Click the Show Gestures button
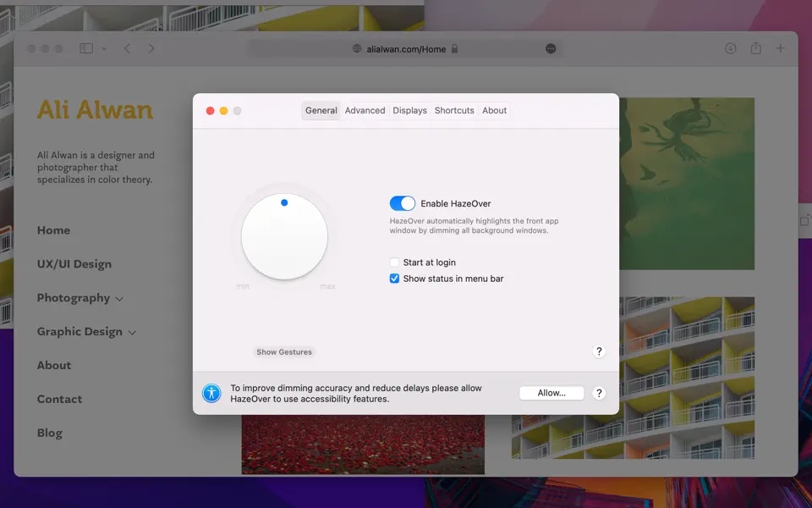This screenshot has width=812, height=508. (284, 352)
